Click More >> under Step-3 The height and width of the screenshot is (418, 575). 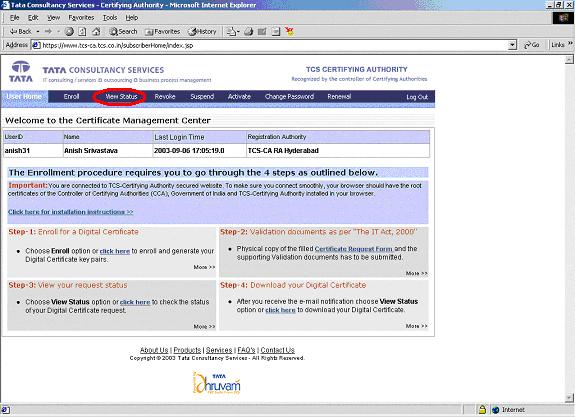[204, 327]
